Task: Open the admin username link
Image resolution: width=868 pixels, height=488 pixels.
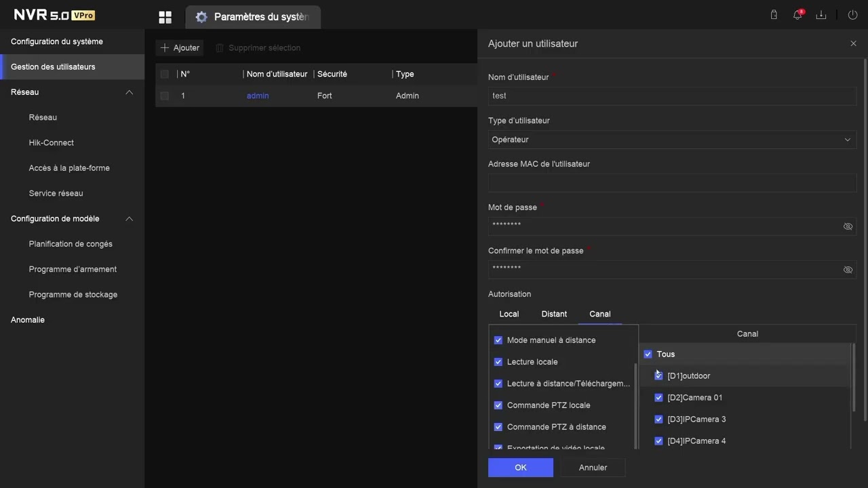Action: tap(258, 96)
